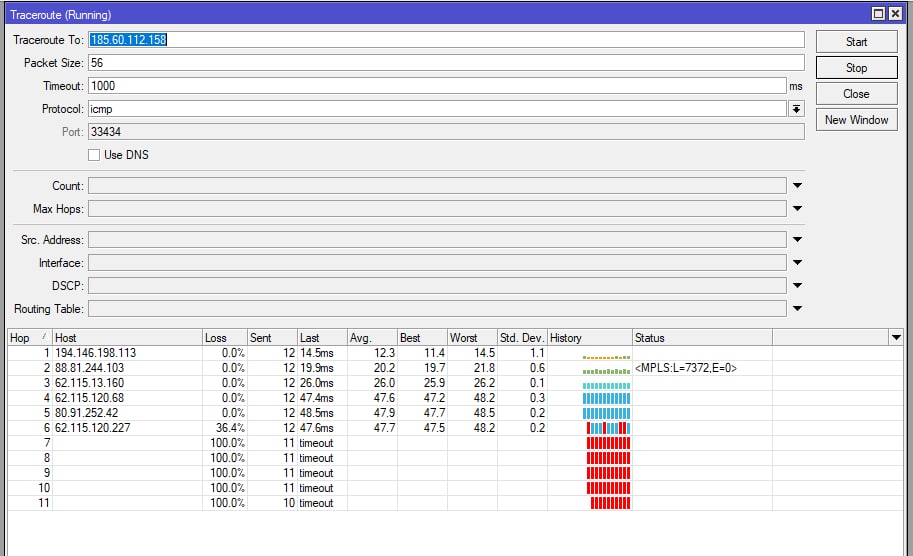Click the Port field showing 33434
Image resolution: width=913 pixels, height=556 pixels.
[x=446, y=132]
